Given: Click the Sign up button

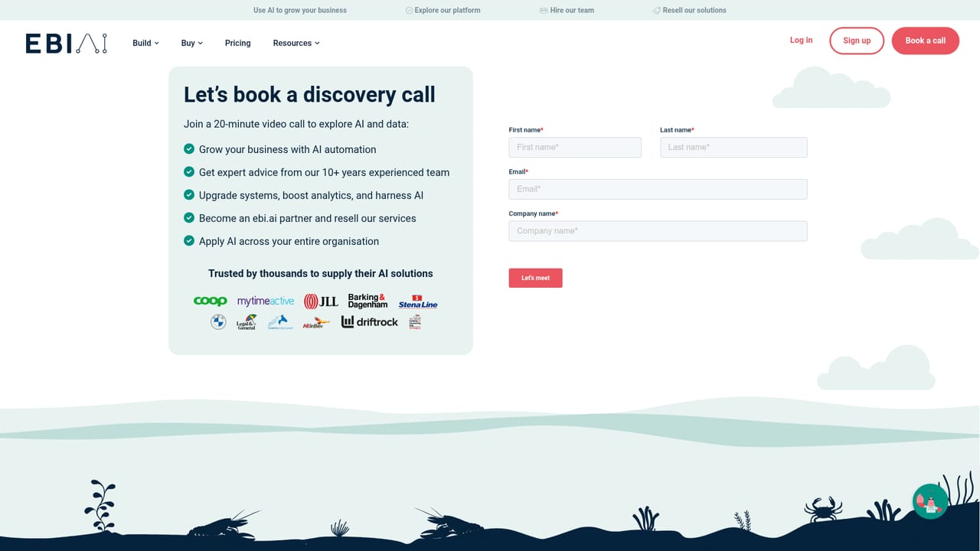Looking at the screenshot, I should (x=857, y=41).
